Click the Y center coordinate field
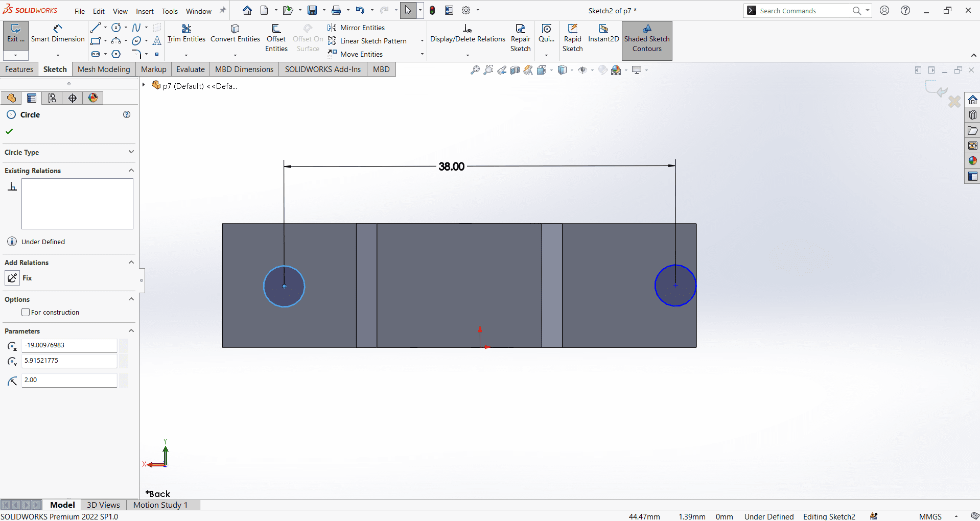This screenshot has height=521, width=980. tap(69, 361)
